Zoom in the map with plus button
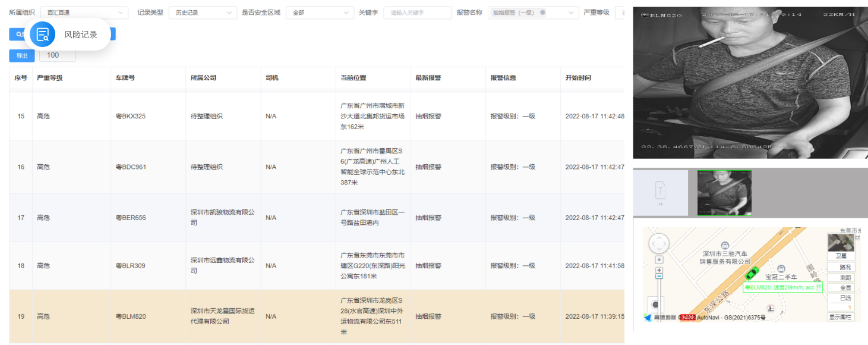Viewport: 868px width, 345px height. [659, 271]
